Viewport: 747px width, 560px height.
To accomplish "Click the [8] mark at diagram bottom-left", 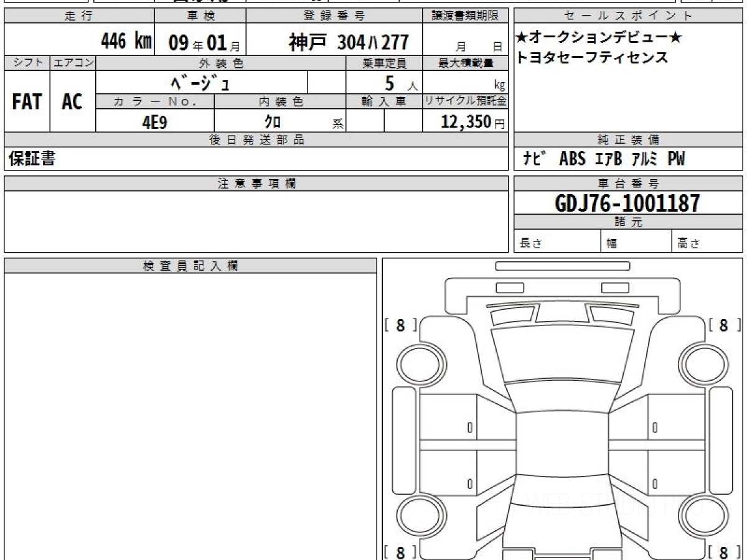I will click(400, 552).
